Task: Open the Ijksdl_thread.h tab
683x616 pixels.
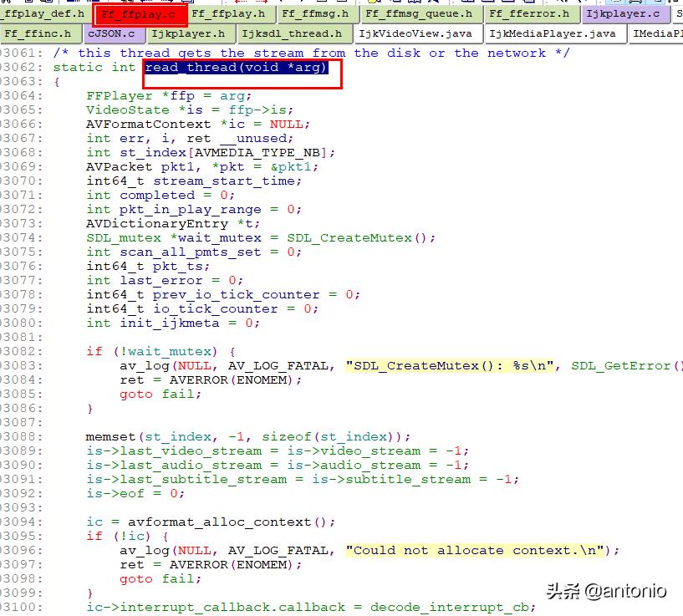Action: click(x=294, y=33)
